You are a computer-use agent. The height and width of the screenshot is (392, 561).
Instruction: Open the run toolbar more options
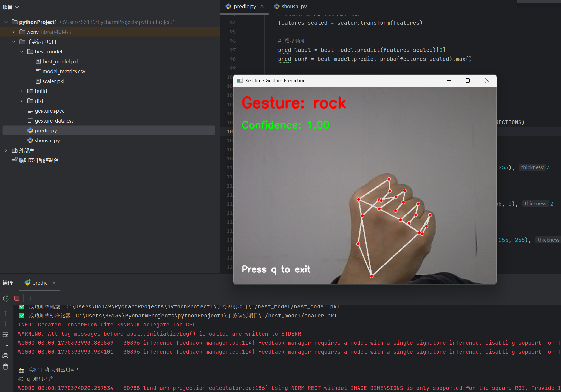coord(30,298)
